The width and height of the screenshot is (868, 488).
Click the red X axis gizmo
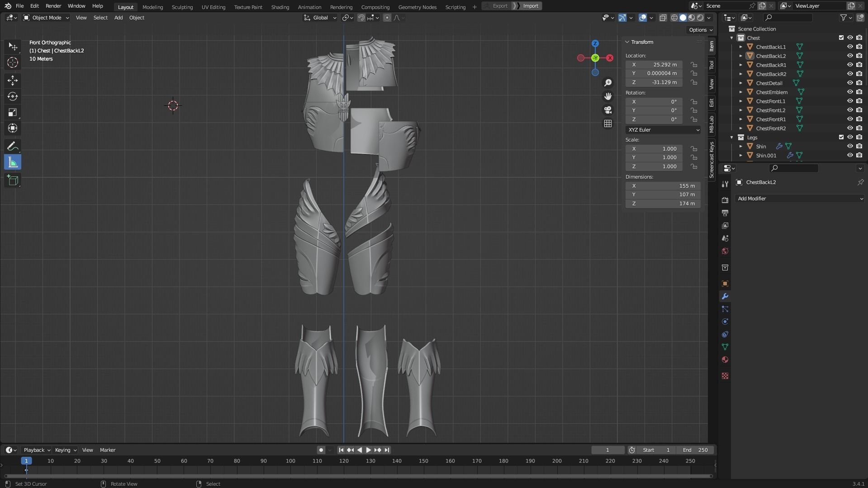tap(610, 58)
